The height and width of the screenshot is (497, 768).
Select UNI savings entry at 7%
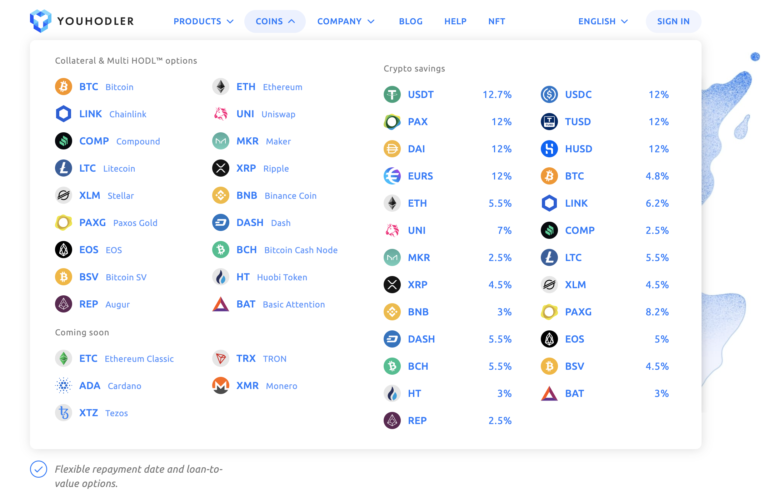tap(448, 230)
